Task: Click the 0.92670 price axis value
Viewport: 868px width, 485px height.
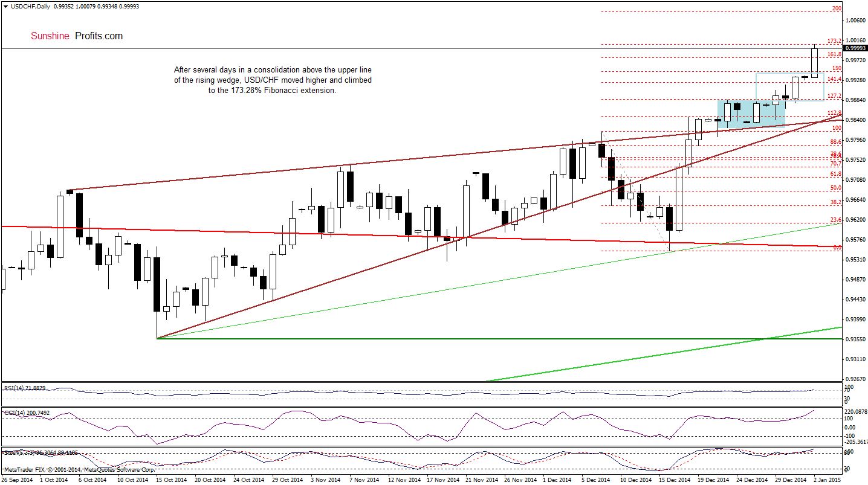Action: pyautogui.click(x=855, y=379)
